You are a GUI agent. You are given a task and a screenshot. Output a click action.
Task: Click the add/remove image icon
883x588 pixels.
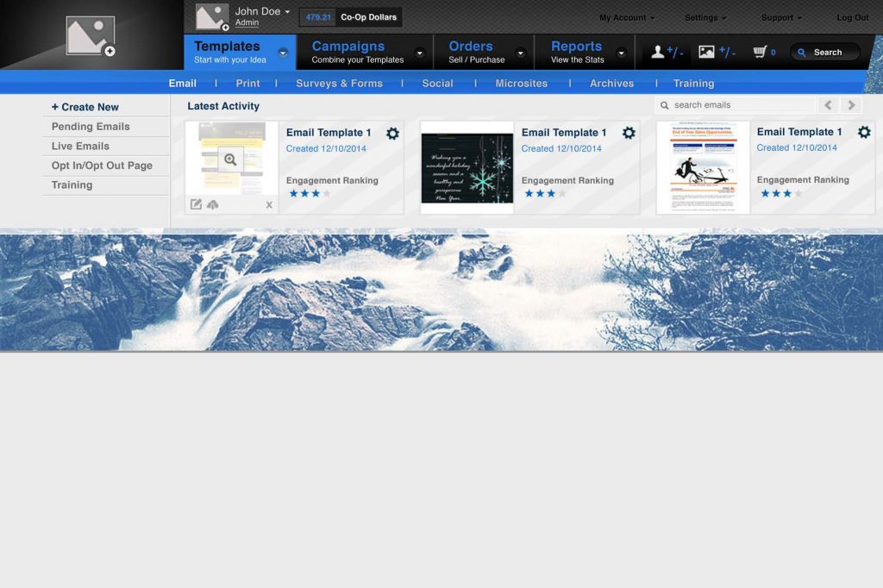(716, 53)
